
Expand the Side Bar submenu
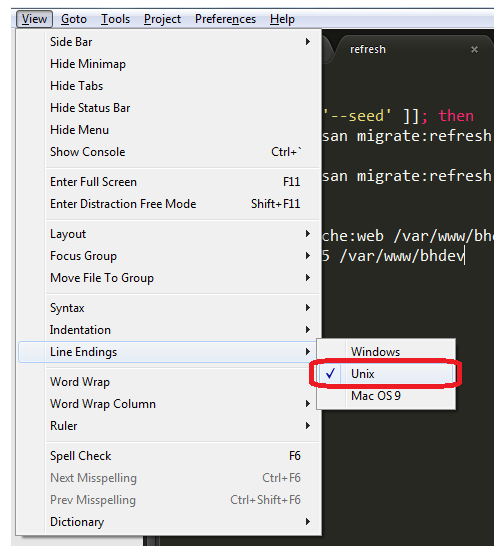pyautogui.click(x=169, y=42)
